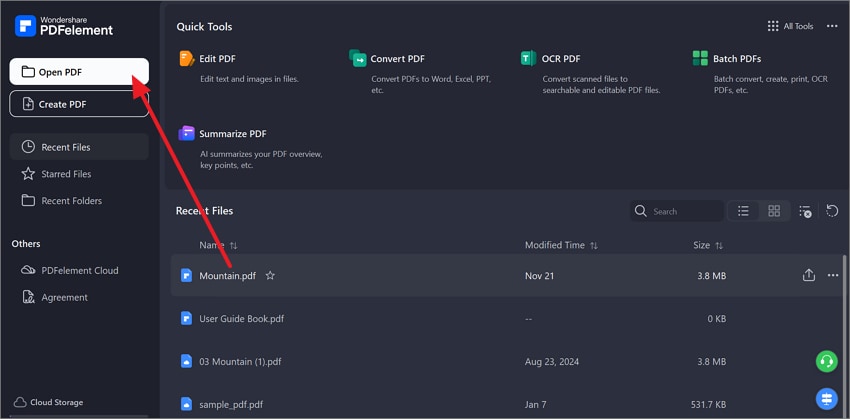Select Starred Files in sidebar

[x=66, y=174]
